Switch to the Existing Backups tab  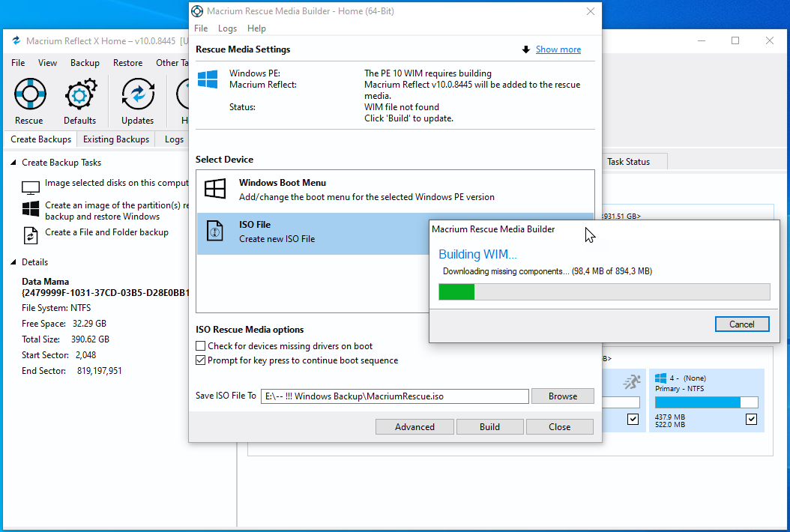pos(116,139)
